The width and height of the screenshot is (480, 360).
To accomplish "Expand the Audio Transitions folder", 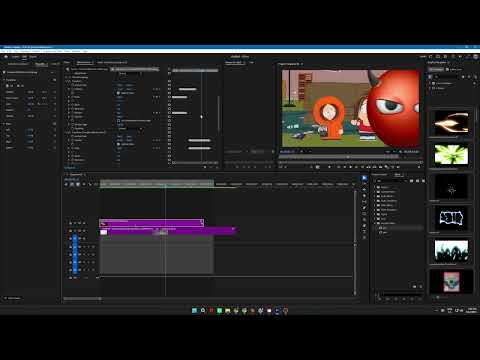I will pos(375,201).
